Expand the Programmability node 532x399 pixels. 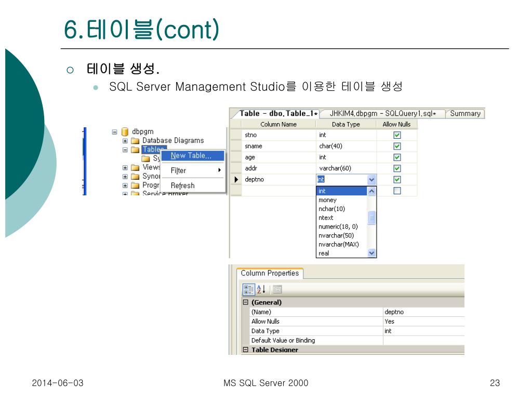[125, 185]
